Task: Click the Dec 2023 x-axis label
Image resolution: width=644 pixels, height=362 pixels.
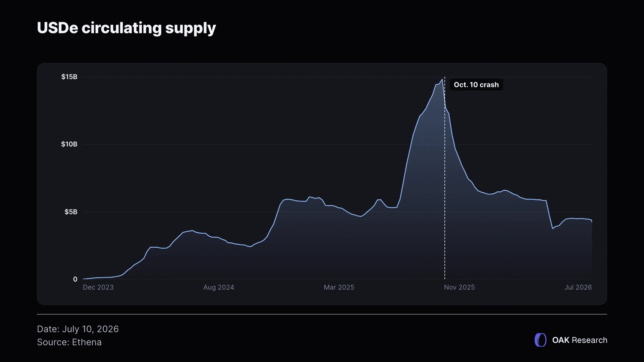Action: [x=98, y=287]
